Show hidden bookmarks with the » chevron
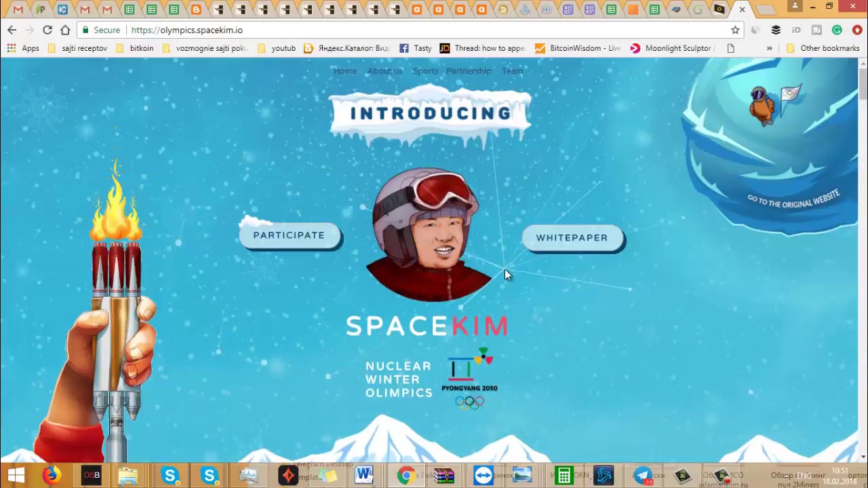 (769, 48)
